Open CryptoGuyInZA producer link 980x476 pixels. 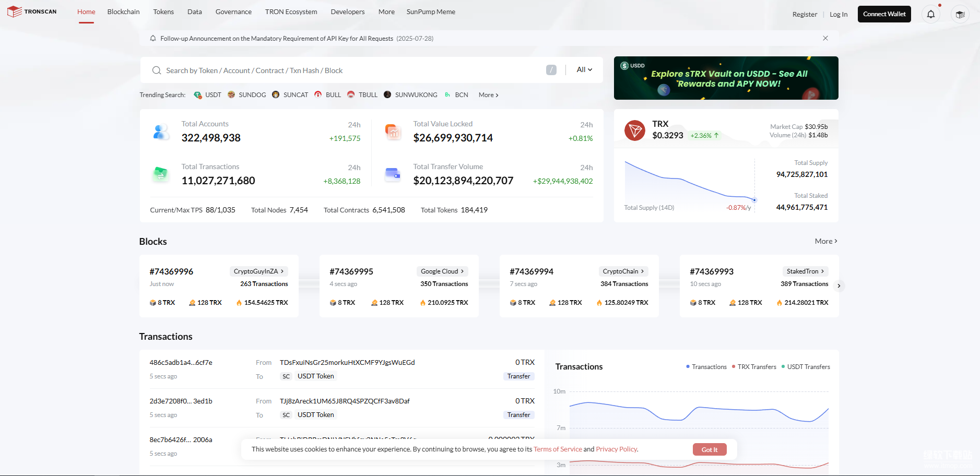click(258, 271)
